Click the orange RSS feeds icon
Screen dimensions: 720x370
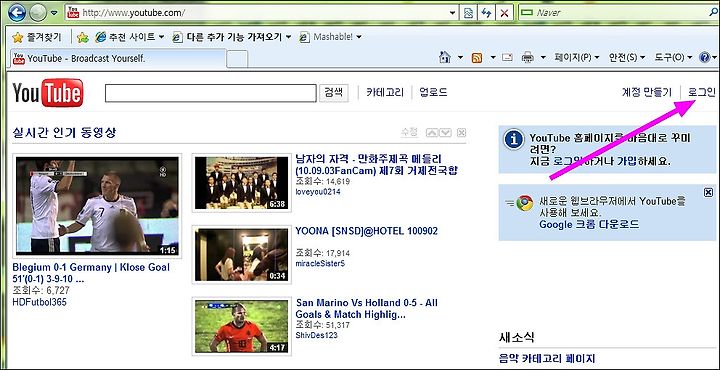[477, 58]
